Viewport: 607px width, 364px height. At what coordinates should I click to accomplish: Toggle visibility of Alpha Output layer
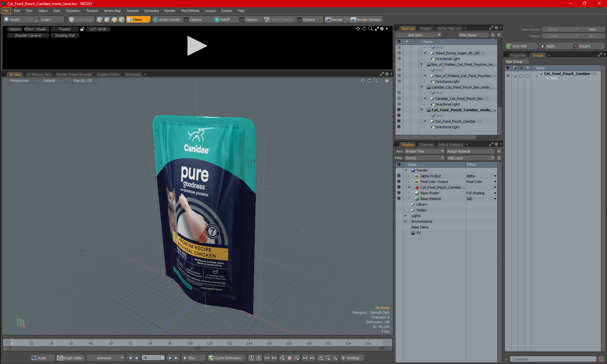coord(399,176)
